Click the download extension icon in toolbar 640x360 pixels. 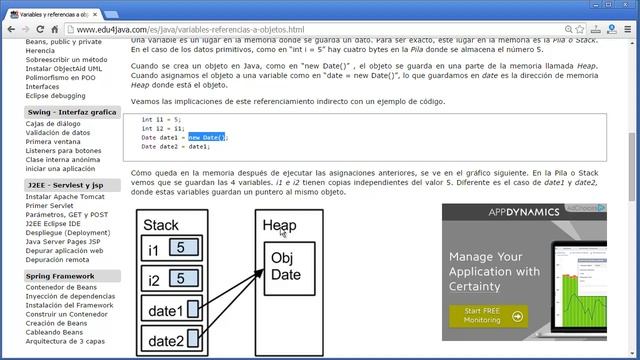(596, 29)
